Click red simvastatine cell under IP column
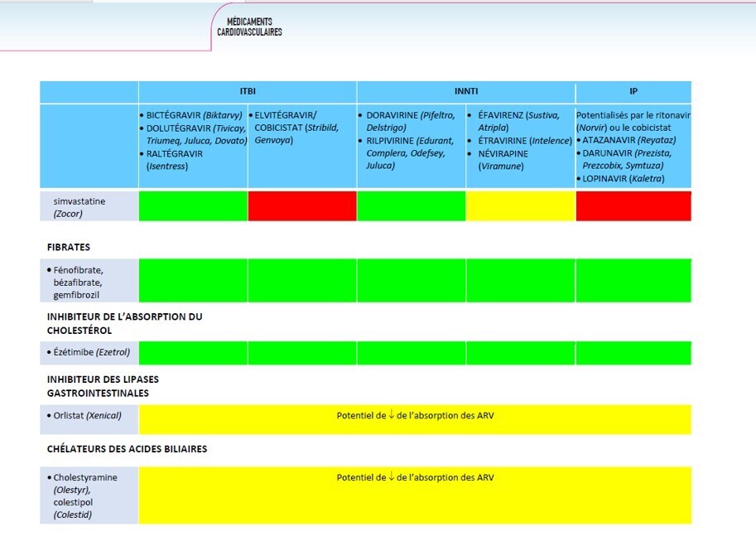 point(633,206)
